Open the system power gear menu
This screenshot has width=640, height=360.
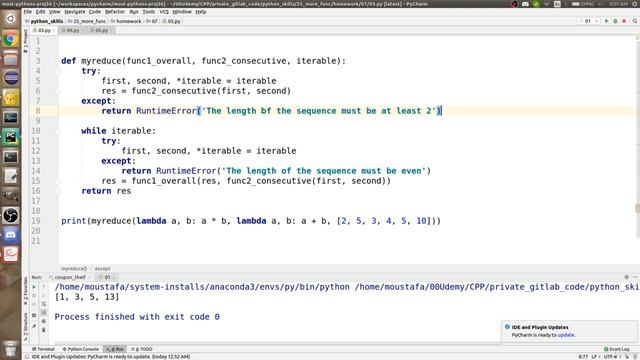635,4
